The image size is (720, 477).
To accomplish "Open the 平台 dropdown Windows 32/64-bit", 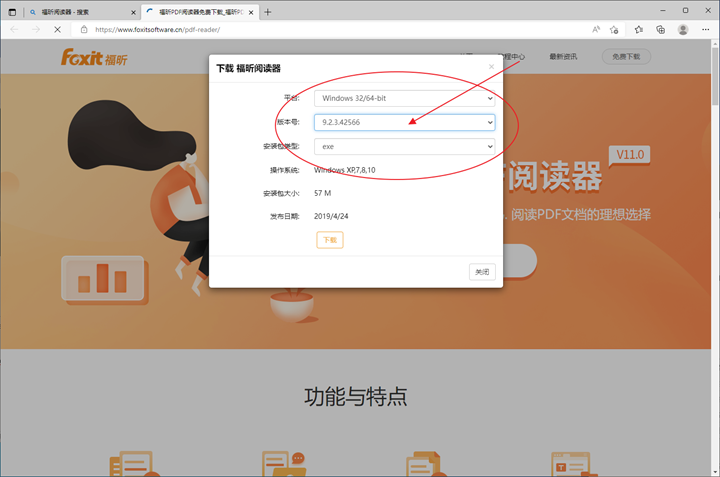I will click(405, 98).
